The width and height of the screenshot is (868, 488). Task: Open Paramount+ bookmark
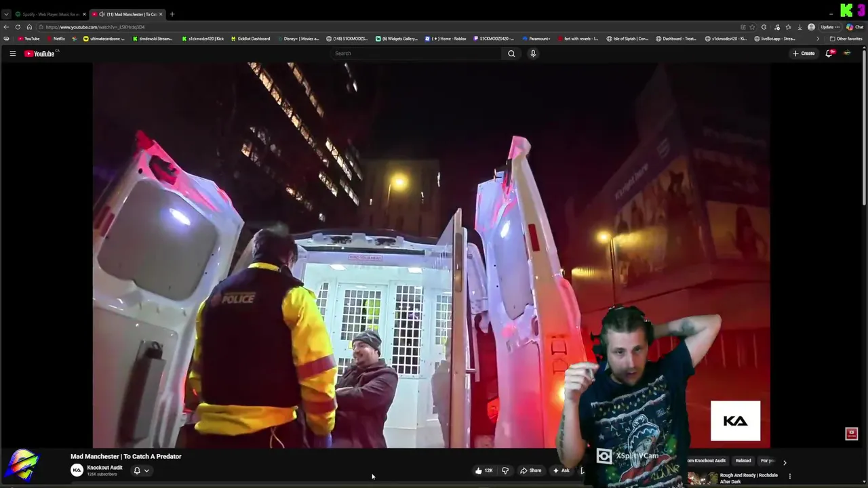pyautogui.click(x=536, y=39)
